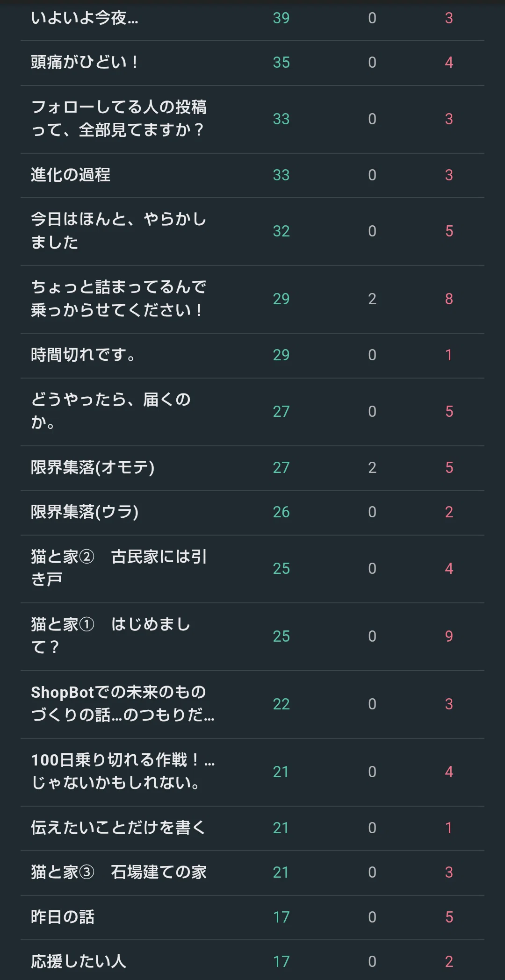Viewport: 505px width, 980px height.
Task: Open the 100日乗り切れる作戦！ post
Action: [252, 772]
